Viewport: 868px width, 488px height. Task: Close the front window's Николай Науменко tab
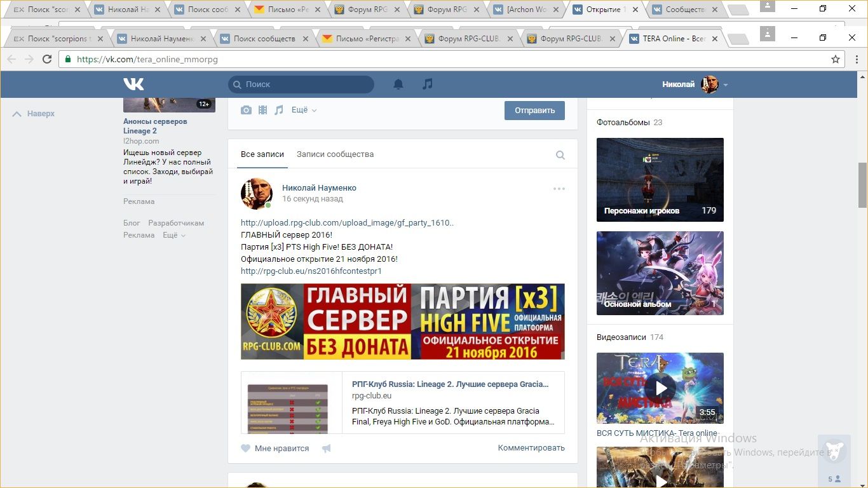203,38
